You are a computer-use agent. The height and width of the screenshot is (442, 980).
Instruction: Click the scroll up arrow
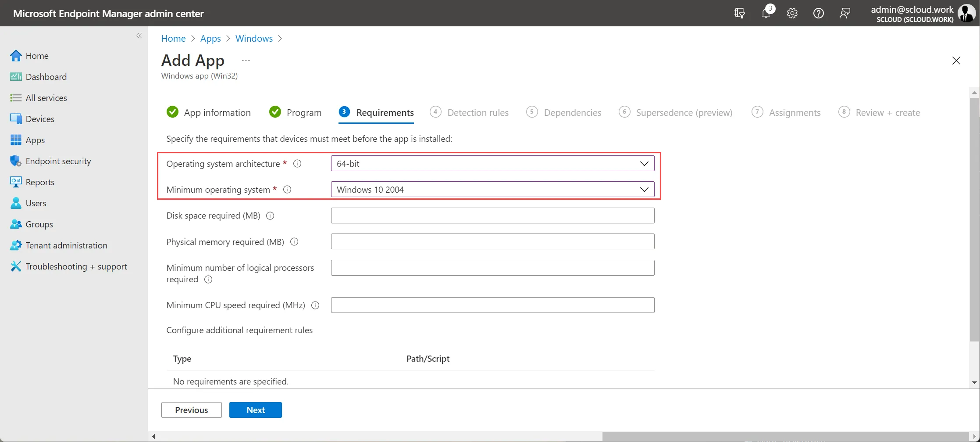point(974,93)
